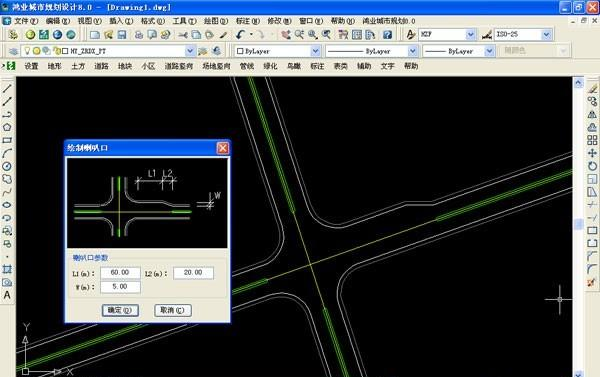Open the 绿化 planning menu
Viewport: 600px width, 377px height.
tap(270, 66)
